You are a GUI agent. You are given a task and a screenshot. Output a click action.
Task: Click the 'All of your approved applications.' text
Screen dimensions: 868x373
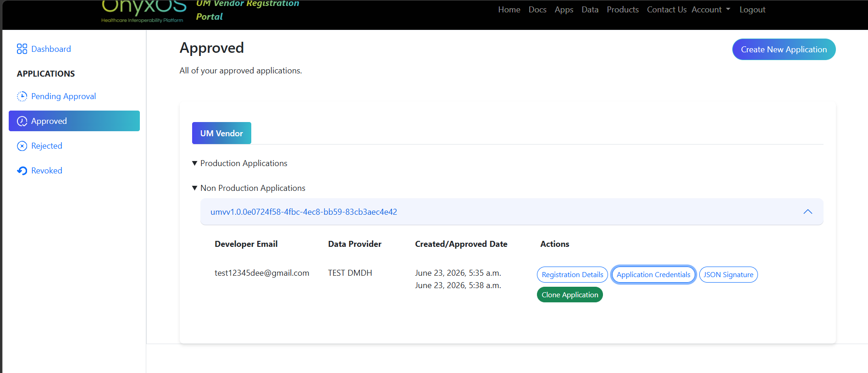click(x=241, y=71)
